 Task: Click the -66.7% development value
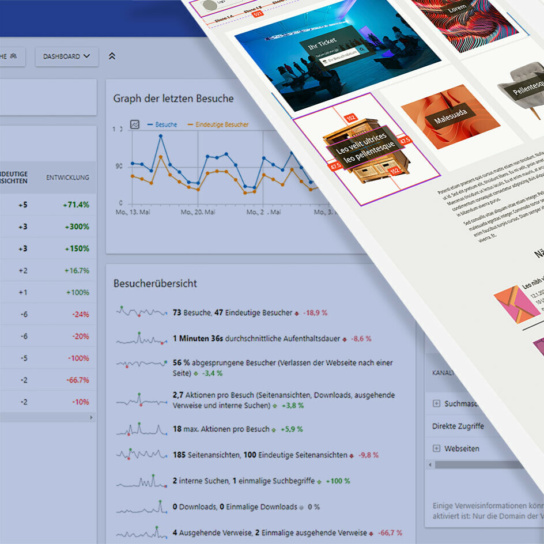pos(78,380)
